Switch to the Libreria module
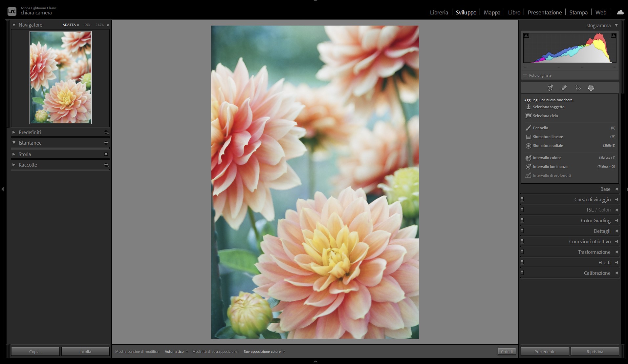This screenshot has height=364, width=628. pos(439,12)
